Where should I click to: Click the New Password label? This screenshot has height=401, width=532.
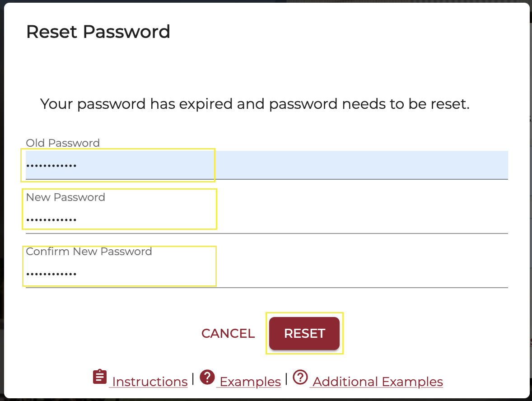65,197
